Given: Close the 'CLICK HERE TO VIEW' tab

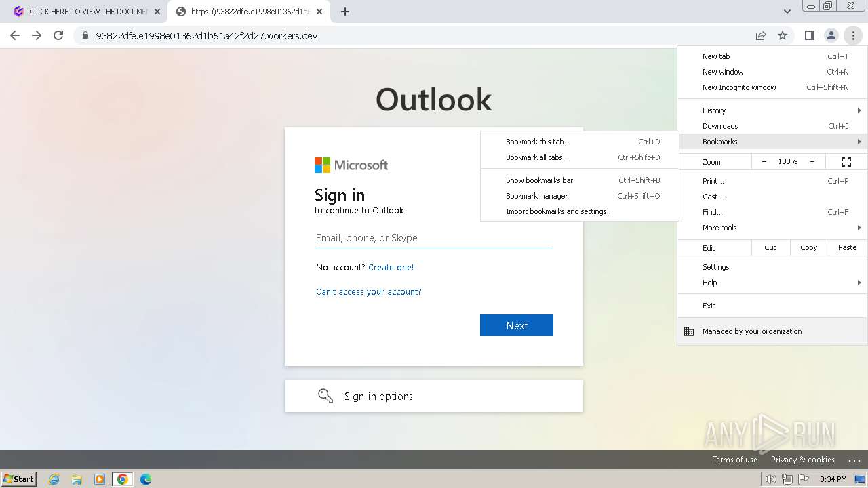Looking at the screenshot, I should click(157, 12).
